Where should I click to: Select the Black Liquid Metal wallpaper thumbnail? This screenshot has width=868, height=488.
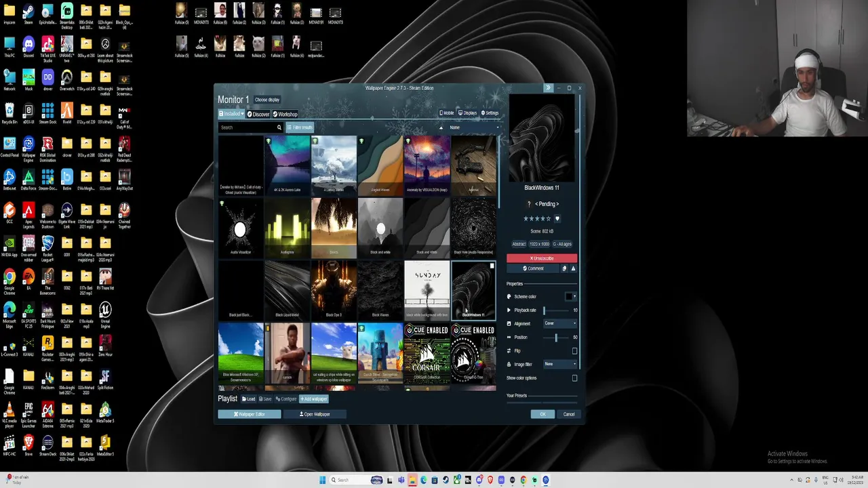tap(287, 290)
